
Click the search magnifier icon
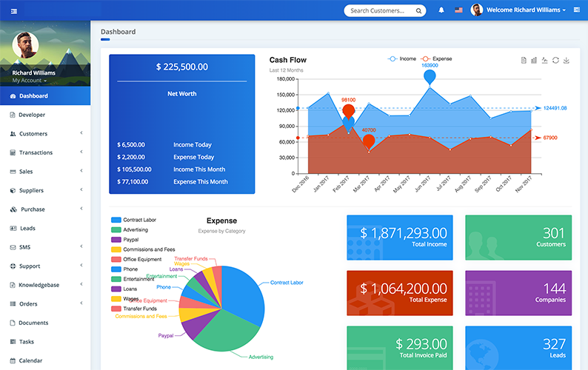coord(418,11)
